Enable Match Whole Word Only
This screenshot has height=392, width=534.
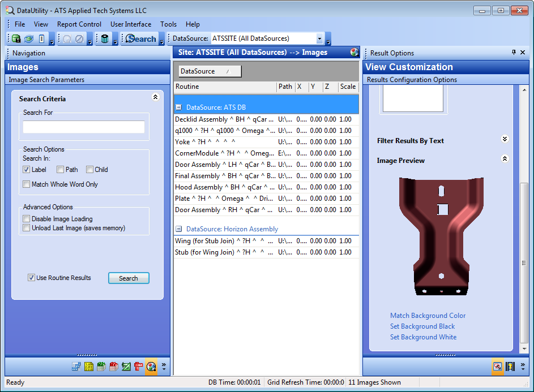(27, 184)
